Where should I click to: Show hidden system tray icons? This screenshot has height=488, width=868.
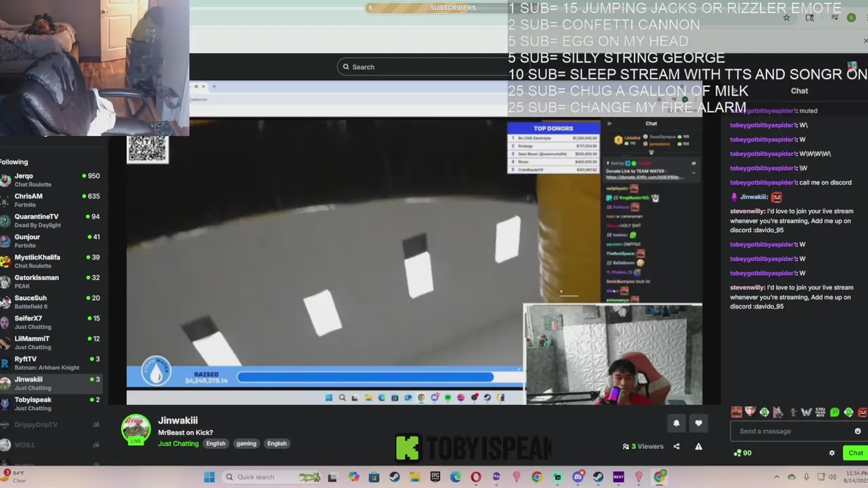click(776, 477)
